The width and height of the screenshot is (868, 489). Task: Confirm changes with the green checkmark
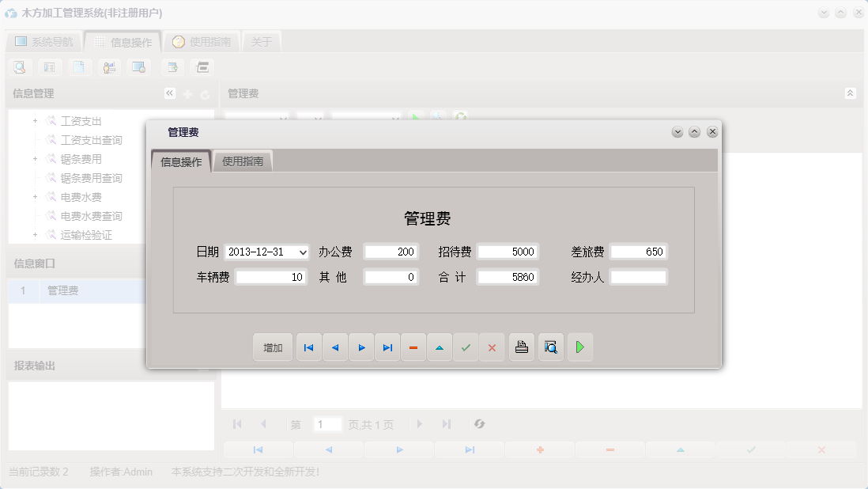[x=466, y=347]
